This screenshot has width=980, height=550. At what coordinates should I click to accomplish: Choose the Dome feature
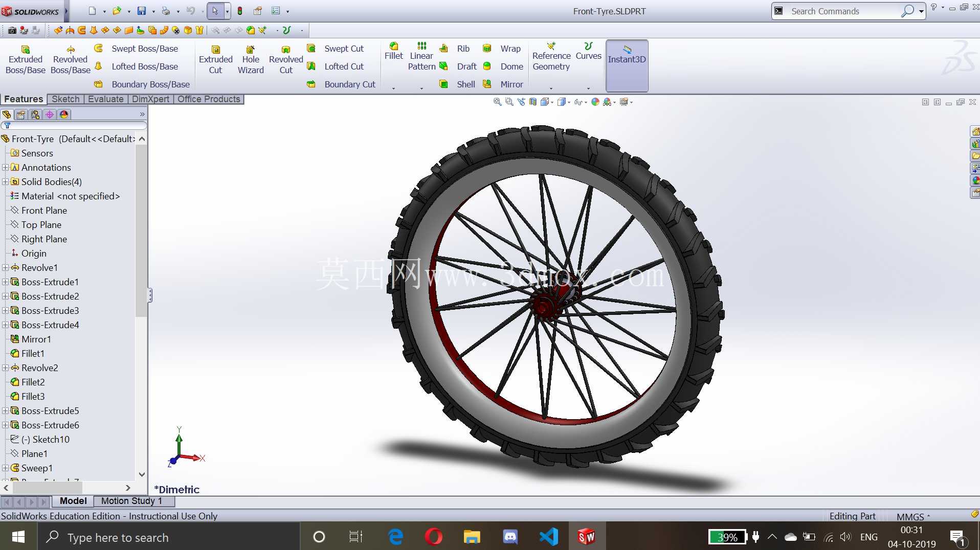tap(503, 66)
